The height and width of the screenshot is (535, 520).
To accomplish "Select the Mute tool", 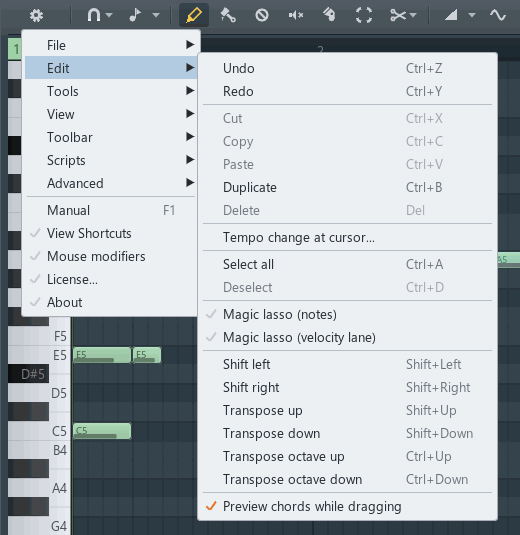I will coord(295,15).
